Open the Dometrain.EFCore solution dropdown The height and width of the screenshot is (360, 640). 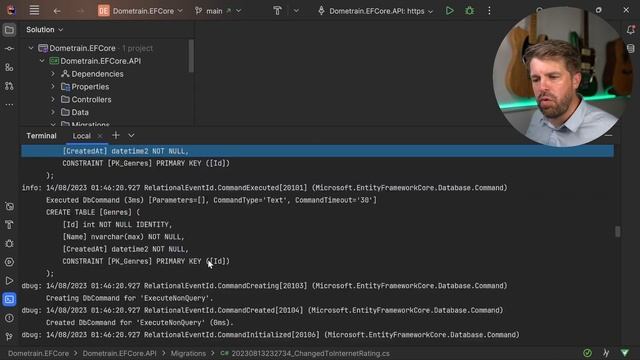(140, 11)
